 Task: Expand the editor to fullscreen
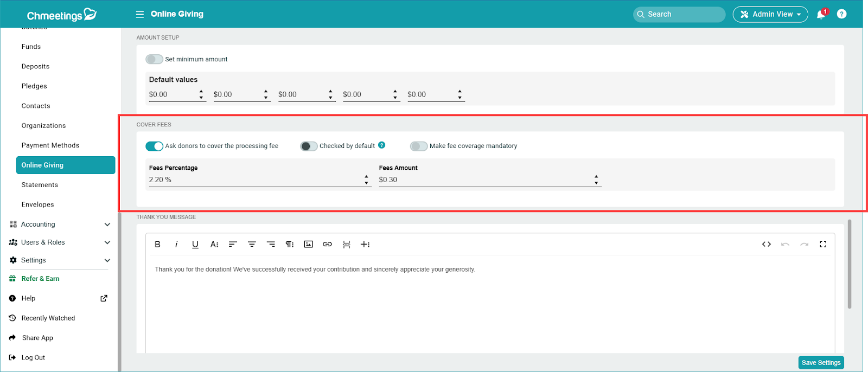(x=823, y=245)
